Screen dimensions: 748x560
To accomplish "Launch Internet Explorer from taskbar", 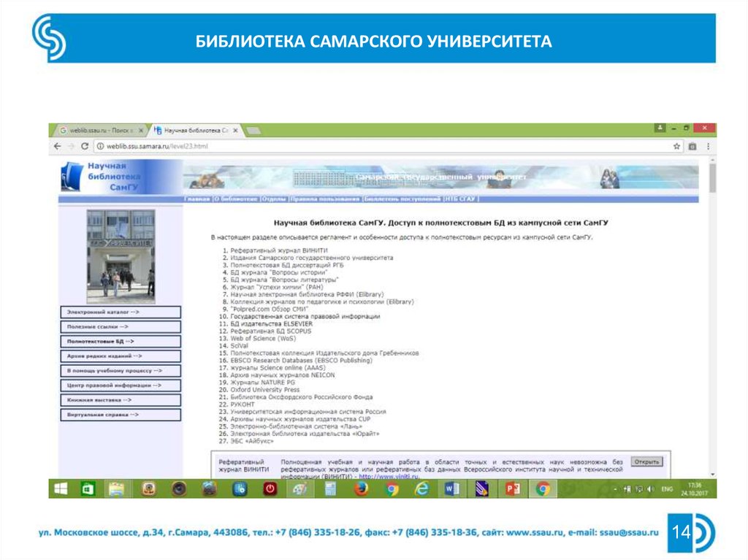I will point(421,489).
